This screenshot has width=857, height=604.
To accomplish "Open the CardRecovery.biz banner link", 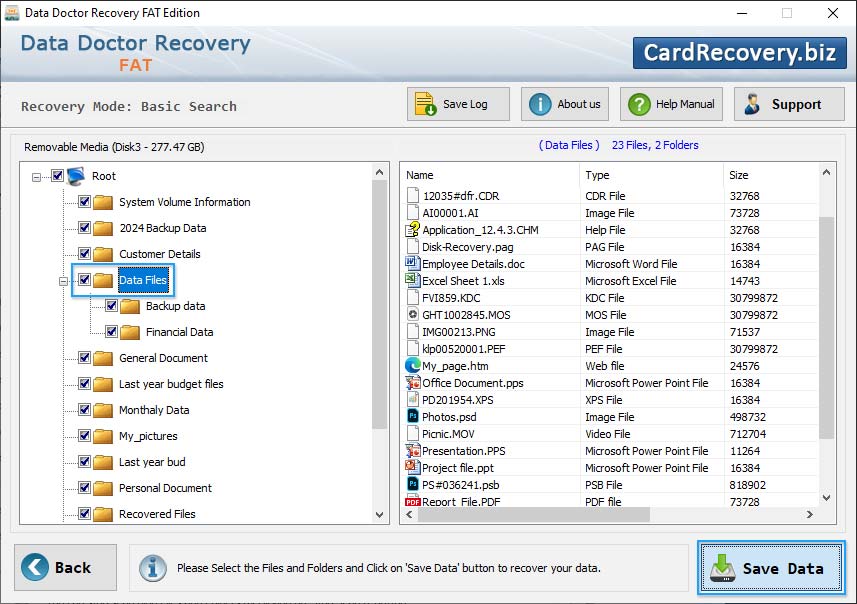I will click(x=739, y=52).
